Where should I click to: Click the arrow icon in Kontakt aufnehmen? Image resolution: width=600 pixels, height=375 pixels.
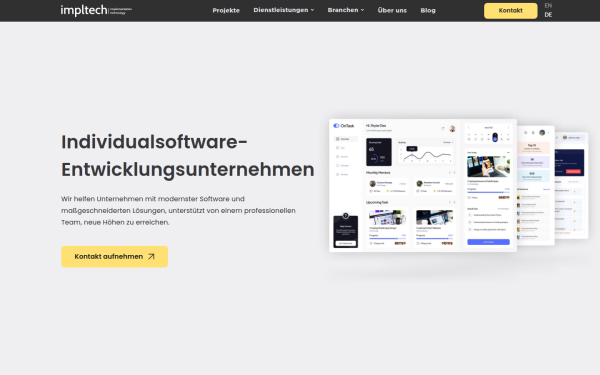coord(151,256)
